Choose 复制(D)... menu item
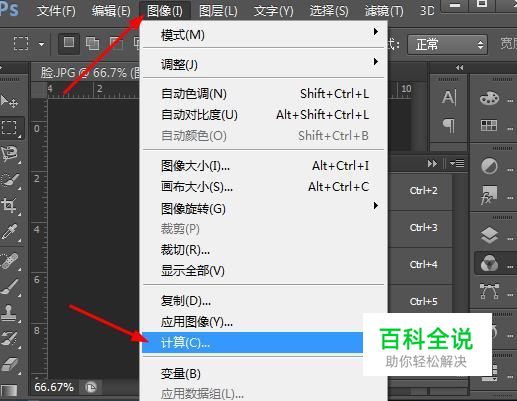517x401 pixels. 264,301
